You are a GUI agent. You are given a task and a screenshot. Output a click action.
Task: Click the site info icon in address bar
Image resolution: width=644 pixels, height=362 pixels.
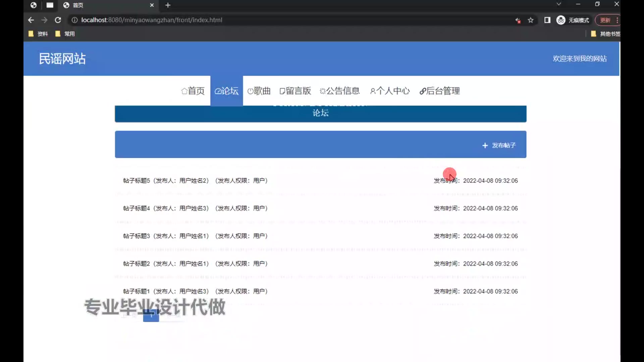tap(74, 20)
